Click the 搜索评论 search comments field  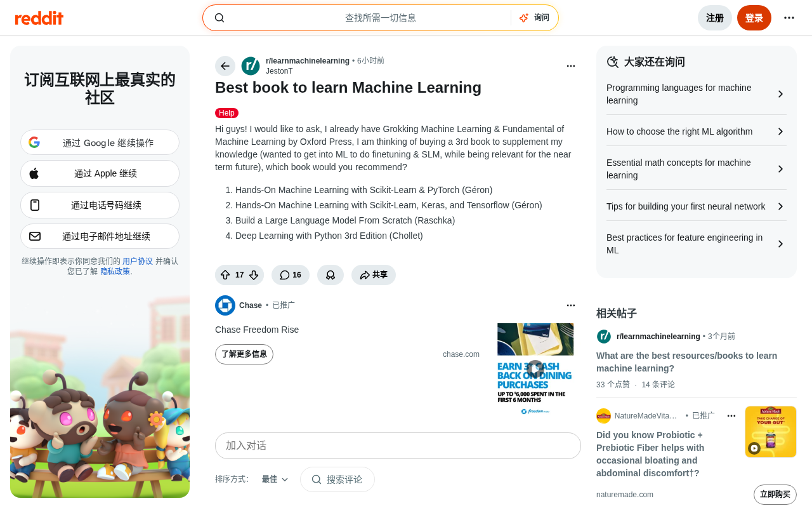337,479
